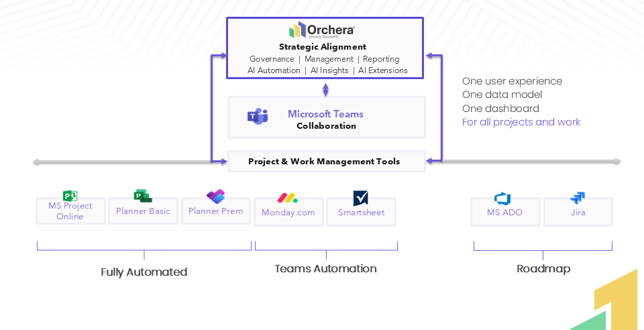Click the Roadmap label
This screenshot has width=644, height=330.
(x=543, y=269)
